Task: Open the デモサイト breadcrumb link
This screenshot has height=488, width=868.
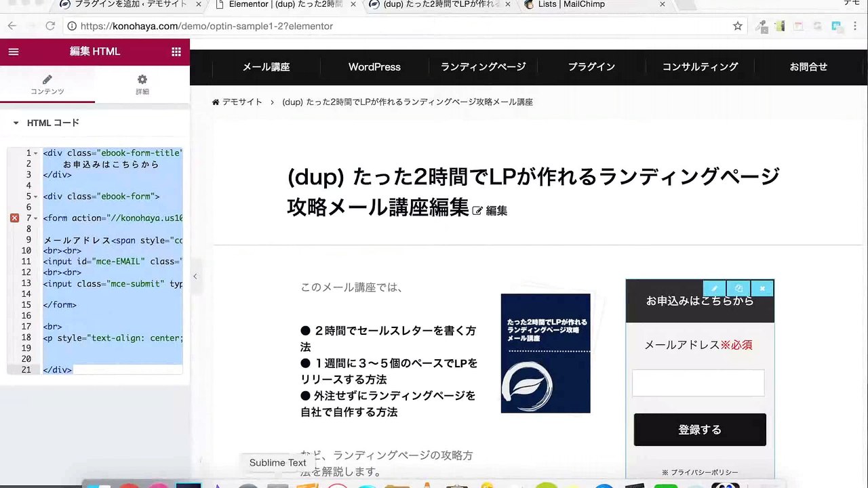Action: [x=237, y=102]
